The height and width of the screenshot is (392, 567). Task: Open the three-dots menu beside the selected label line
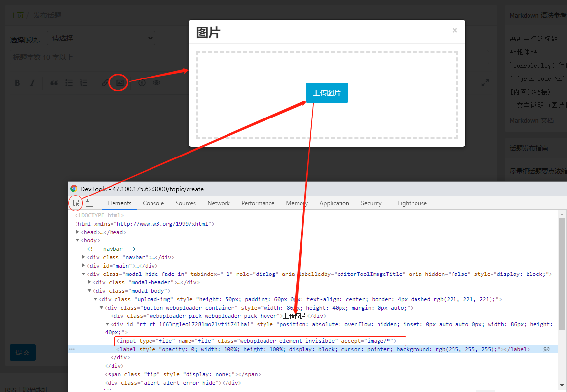click(x=72, y=349)
